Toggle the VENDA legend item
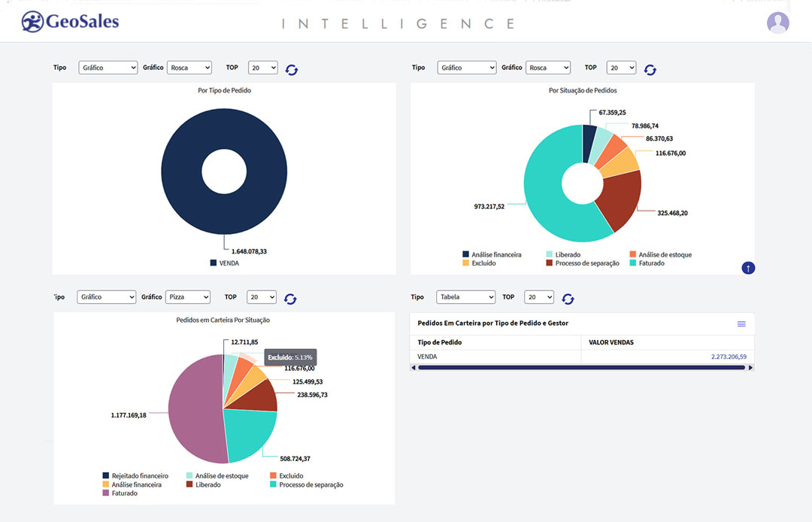This screenshot has height=522, width=812. 224,263
